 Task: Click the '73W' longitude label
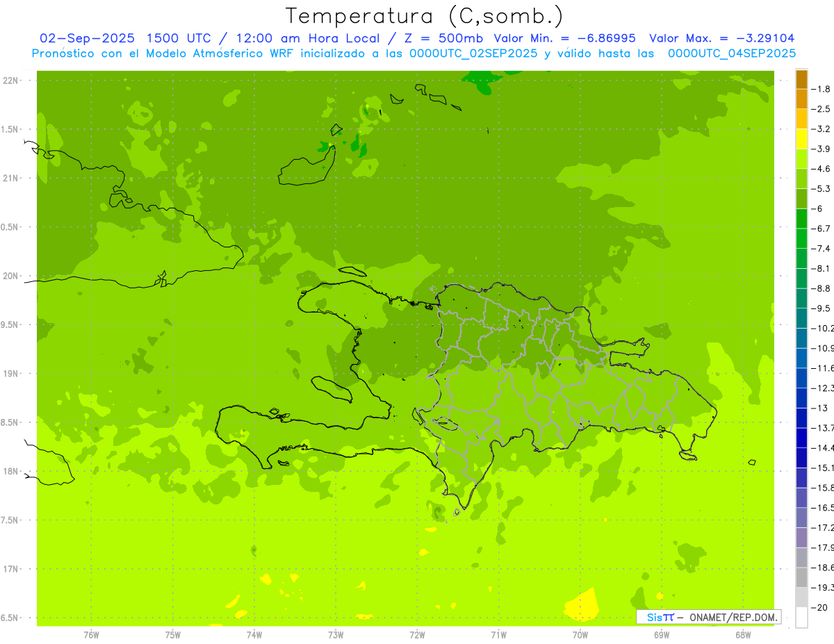(x=336, y=634)
